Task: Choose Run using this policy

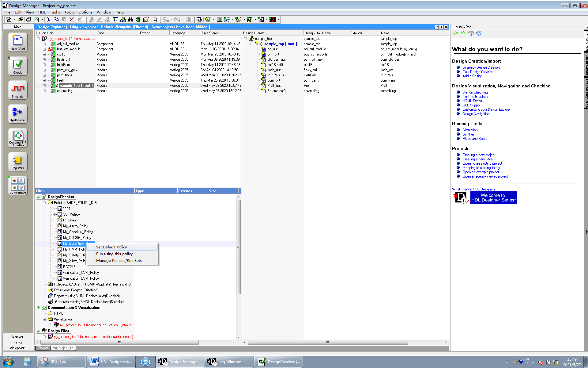Action: [x=114, y=254]
